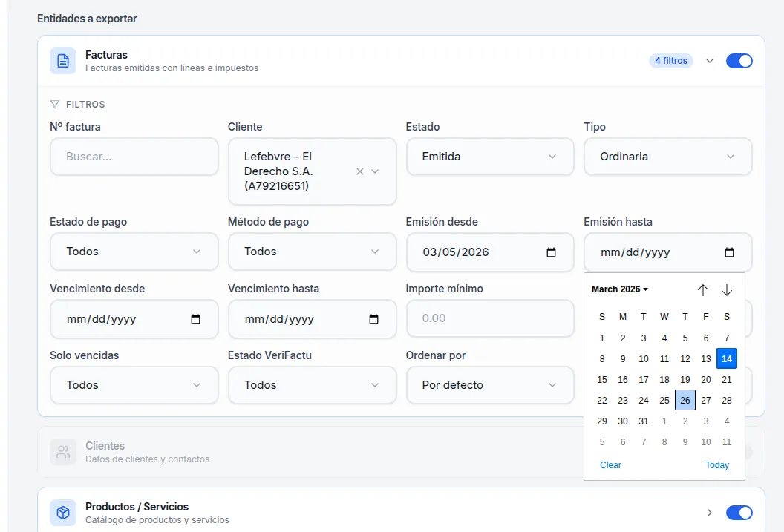Go to next month with down arrow
784x532 pixels.
click(x=727, y=290)
